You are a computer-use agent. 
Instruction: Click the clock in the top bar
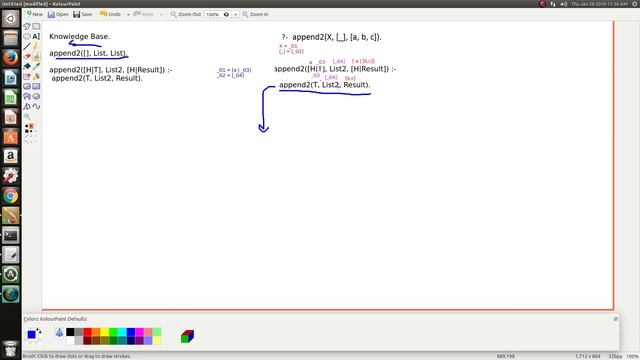599,4
